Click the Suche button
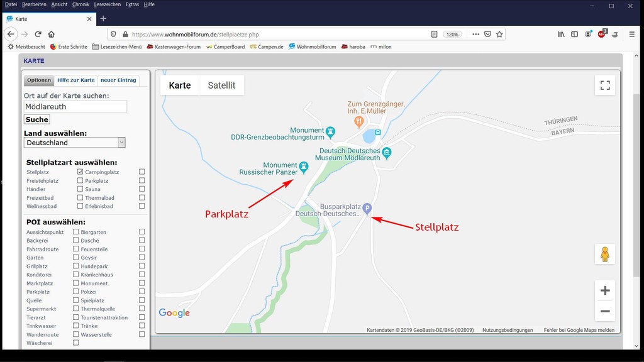This screenshot has height=362, width=644. pos(37,119)
